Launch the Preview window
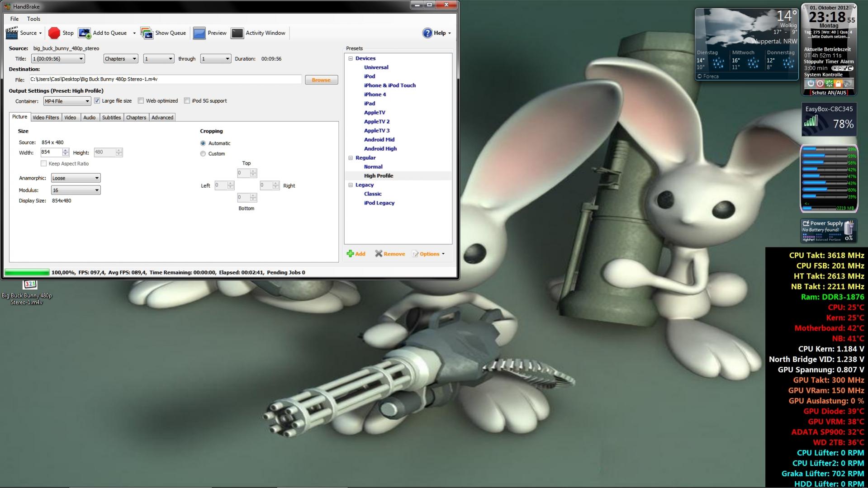The width and height of the screenshot is (868, 488). [210, 33]
